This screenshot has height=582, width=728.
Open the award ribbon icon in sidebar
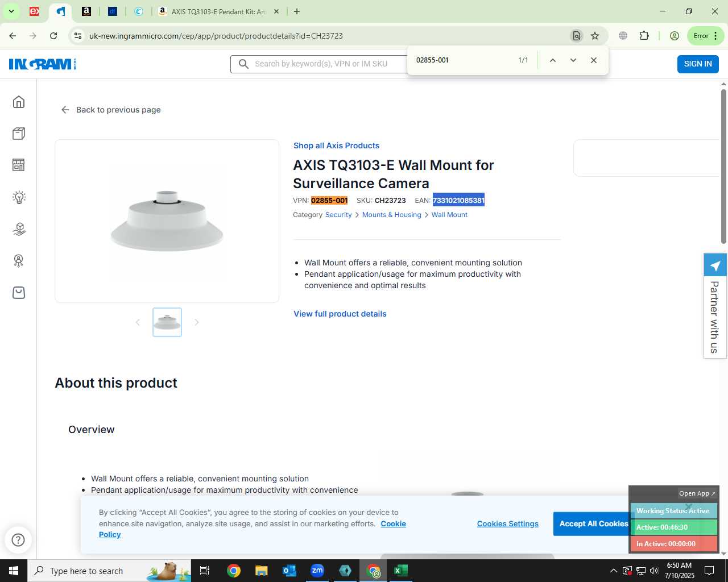click(19, 261)
